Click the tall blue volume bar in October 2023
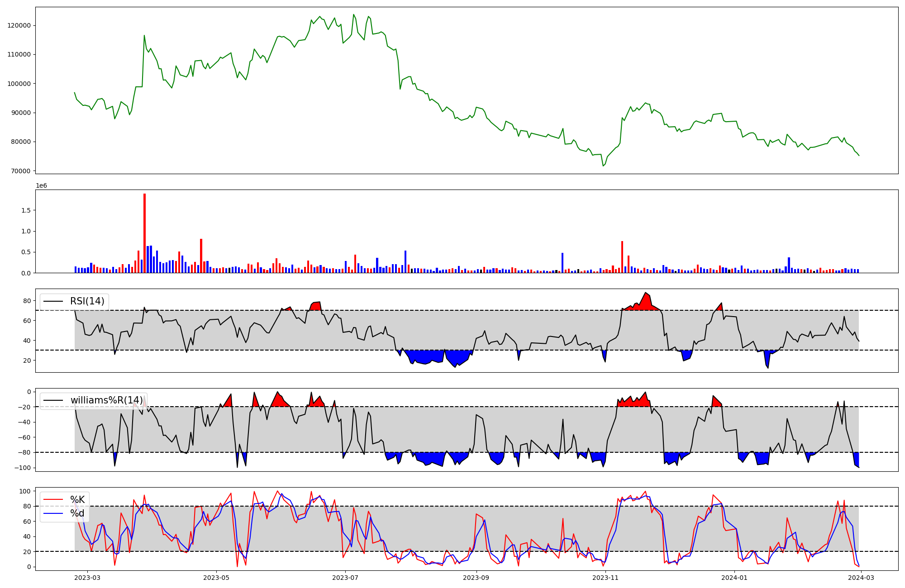The image size is (905, 588). [562, 262]
